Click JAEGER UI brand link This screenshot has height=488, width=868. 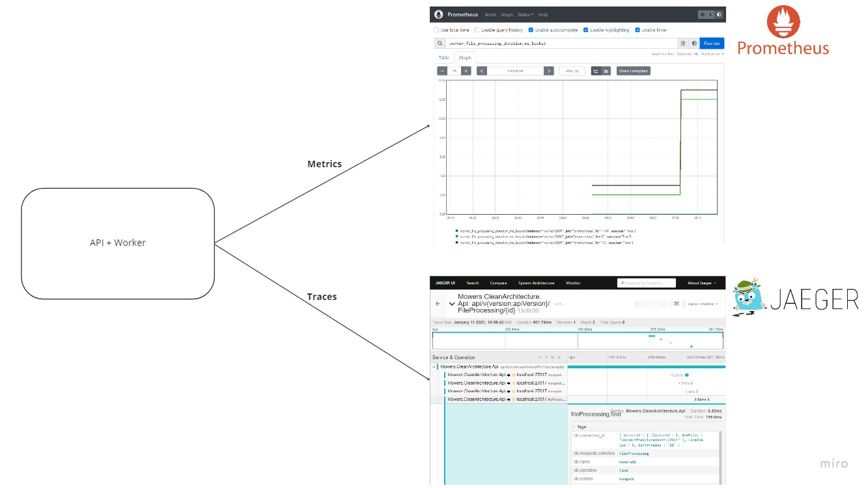point(445,283)
